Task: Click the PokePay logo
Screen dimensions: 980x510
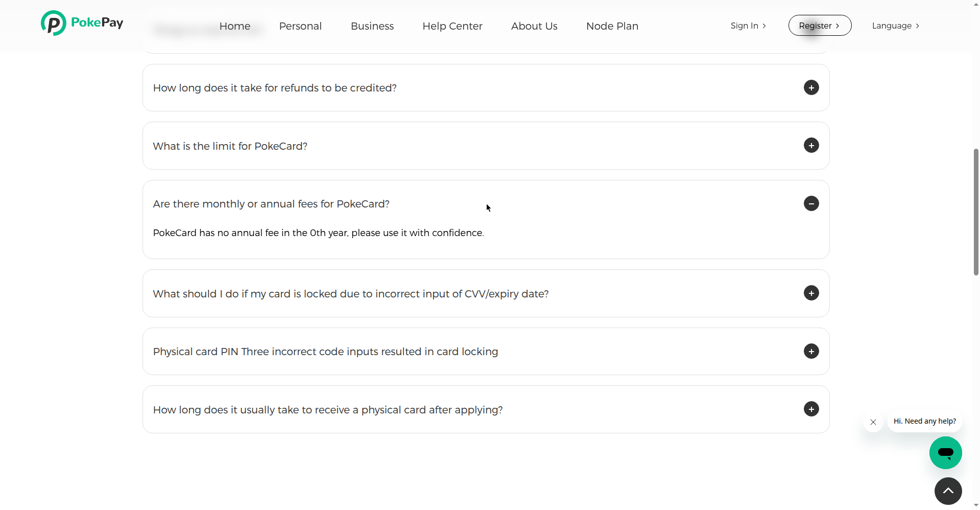Action: (82, 23)
